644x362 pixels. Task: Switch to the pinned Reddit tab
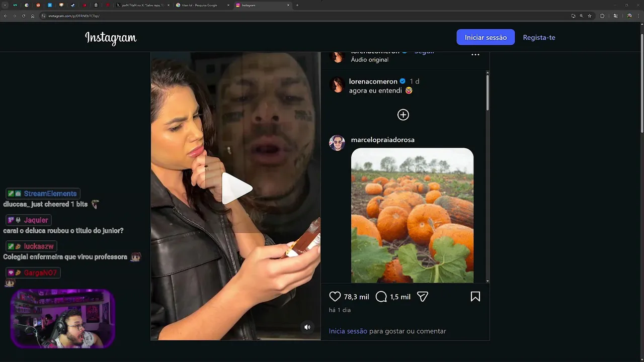pos(38,5)
